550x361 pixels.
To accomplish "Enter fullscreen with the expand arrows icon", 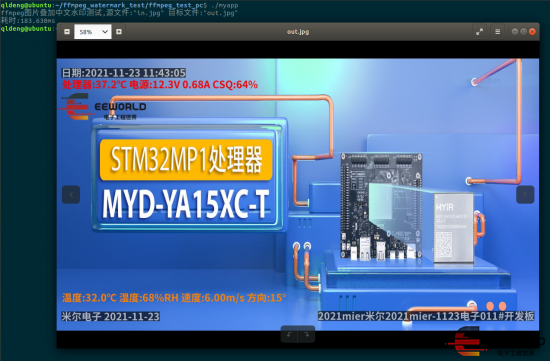I will click(x=479, y=32).
